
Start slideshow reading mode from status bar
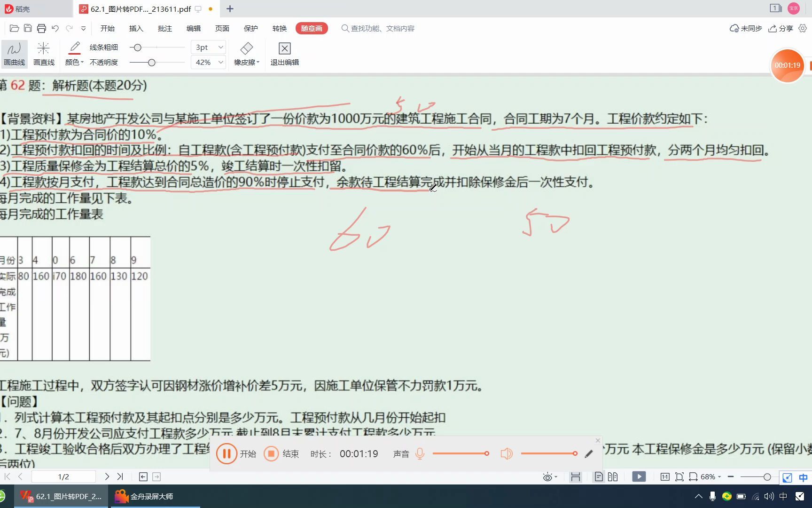pyautogui.click(x=639, y=476)
